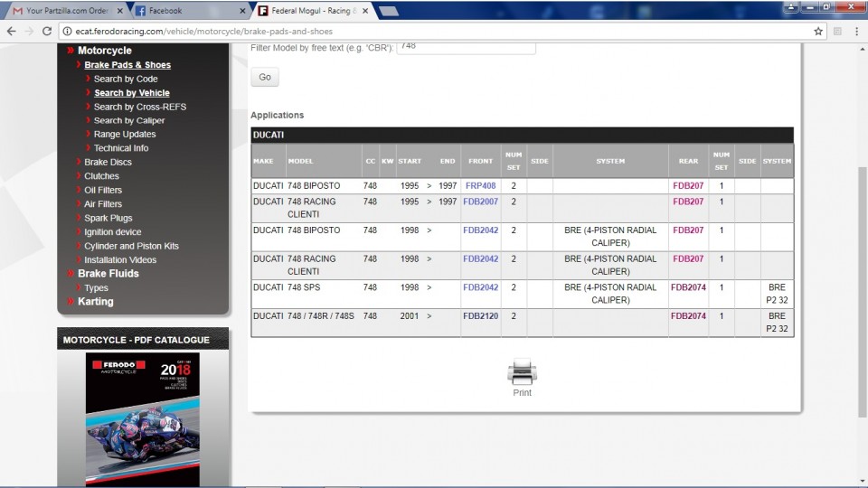Click the 2018 PDF catalogue cover thumbnail
The height and width of the screenshot is (488, 868).
pyautogui.click(x=143, y=419)
